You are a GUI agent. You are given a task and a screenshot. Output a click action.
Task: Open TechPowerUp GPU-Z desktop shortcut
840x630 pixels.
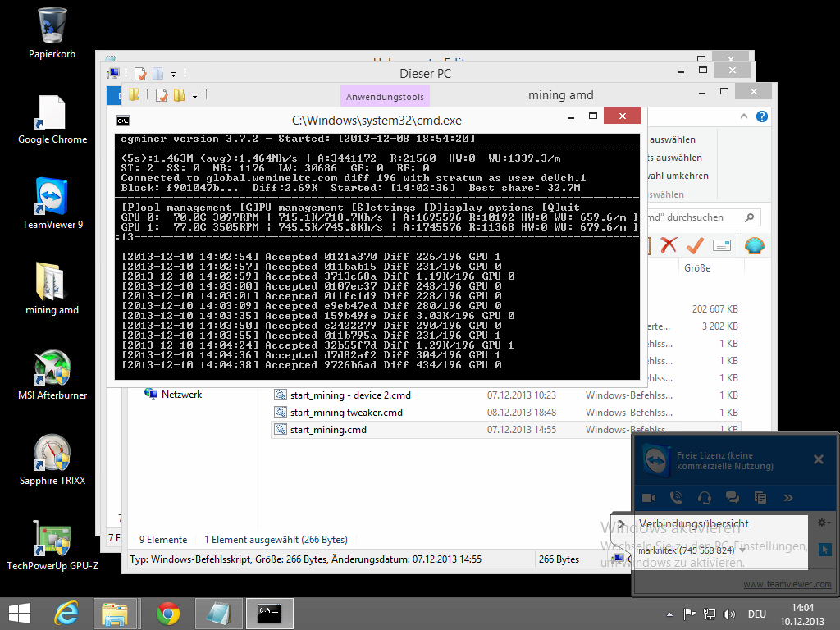click(x=52, y=545)
